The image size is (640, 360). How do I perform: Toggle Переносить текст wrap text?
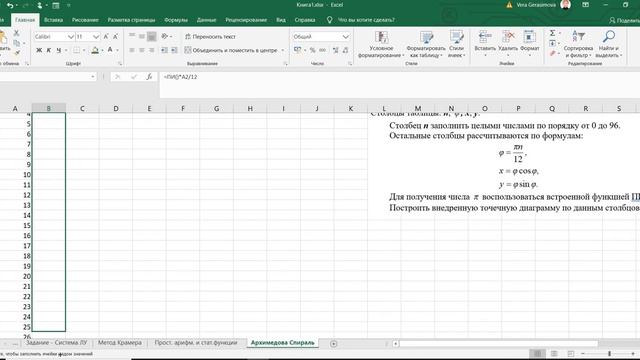point(210,37)
